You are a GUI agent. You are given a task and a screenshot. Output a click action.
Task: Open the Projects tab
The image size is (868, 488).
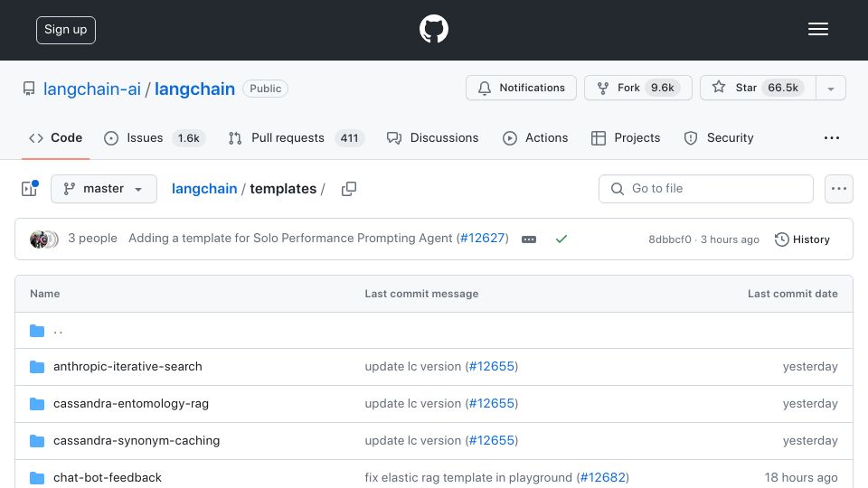tap(626, 137)
